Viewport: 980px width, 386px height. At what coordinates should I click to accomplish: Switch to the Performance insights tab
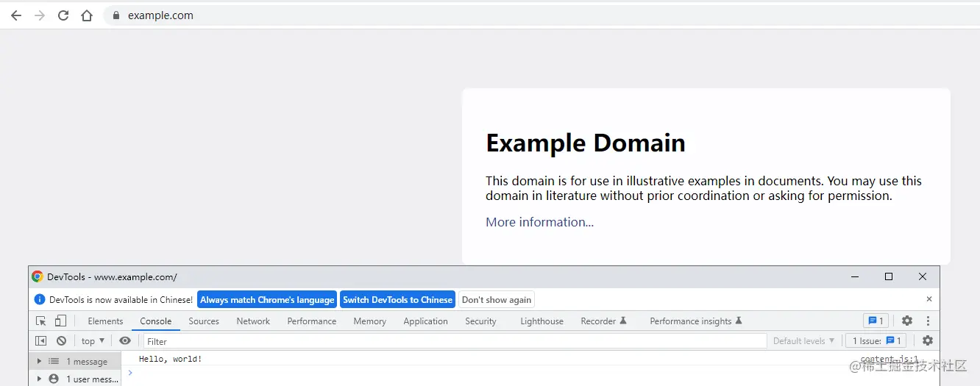(696, 321)
